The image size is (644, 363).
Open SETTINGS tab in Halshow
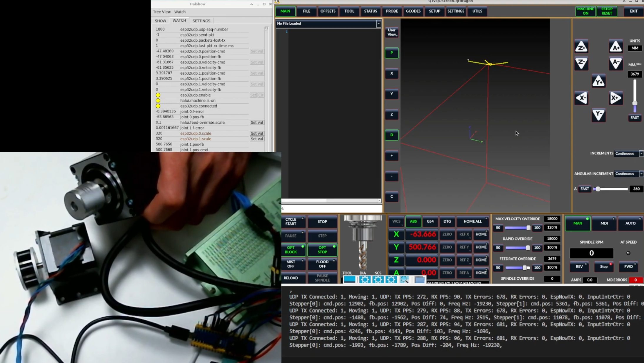(201, 21)
